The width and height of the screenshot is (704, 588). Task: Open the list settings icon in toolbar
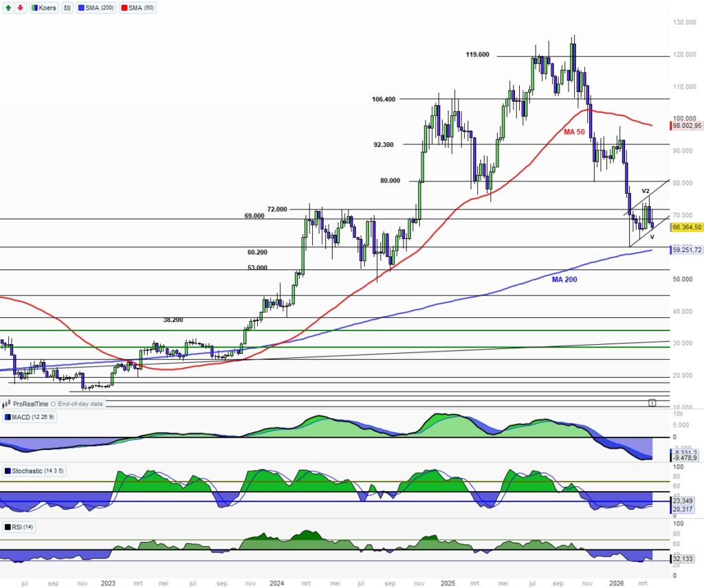[x=67, y=8]
